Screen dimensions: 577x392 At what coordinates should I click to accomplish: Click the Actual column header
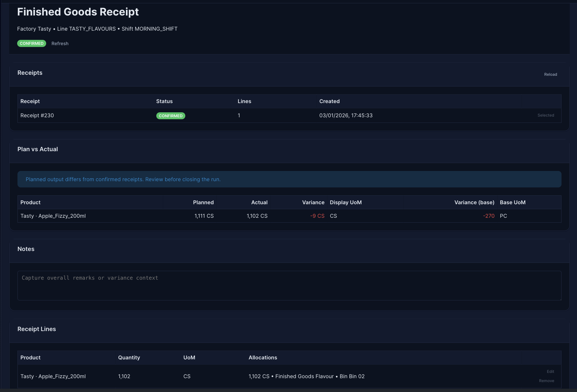259,203
